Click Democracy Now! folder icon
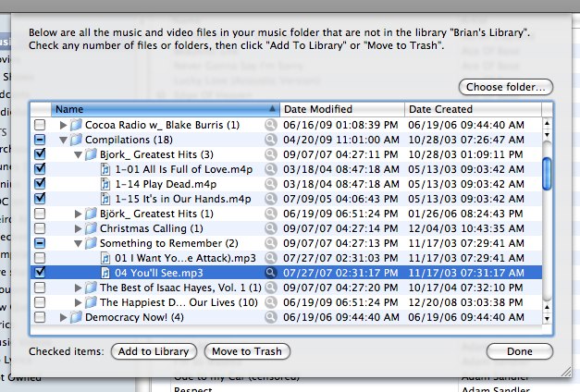 [x=77, y=317]
